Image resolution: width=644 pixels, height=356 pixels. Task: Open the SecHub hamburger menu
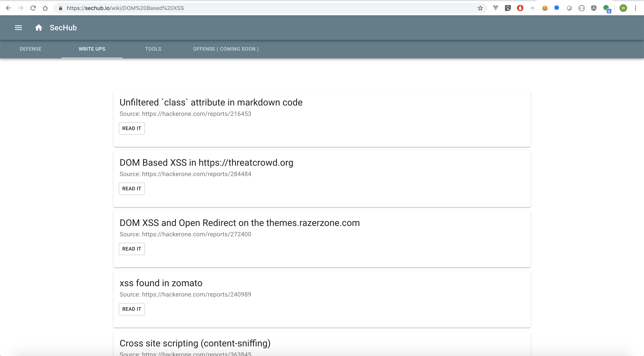[18, 28]
